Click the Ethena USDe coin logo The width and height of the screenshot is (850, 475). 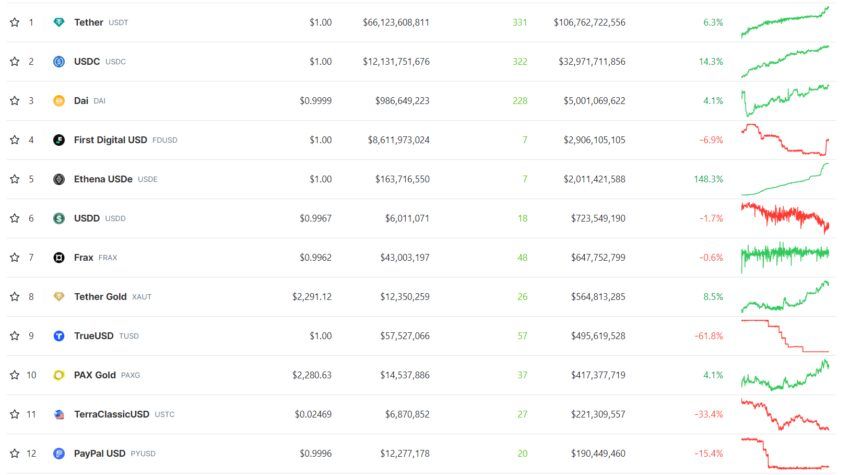(x=59, y=179)
